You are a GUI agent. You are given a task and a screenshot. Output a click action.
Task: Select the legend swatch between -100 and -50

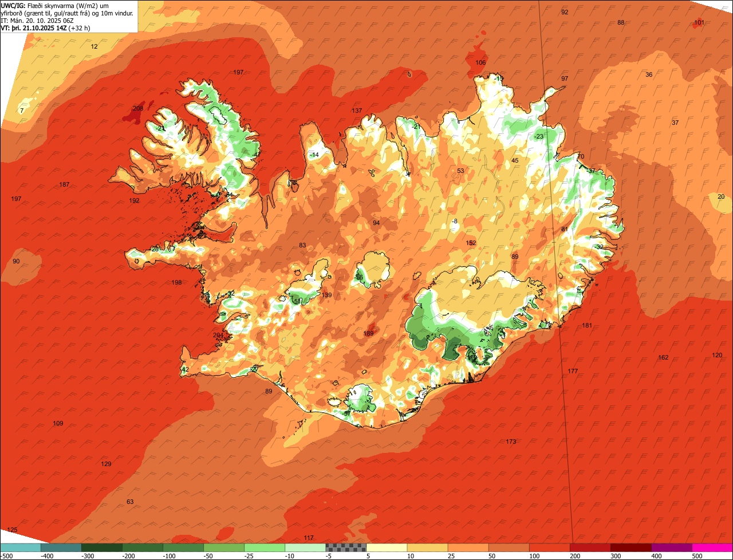coord(183,547)
